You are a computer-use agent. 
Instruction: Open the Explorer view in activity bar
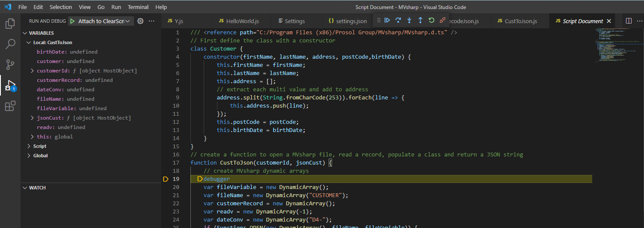[x=10, y=24]
